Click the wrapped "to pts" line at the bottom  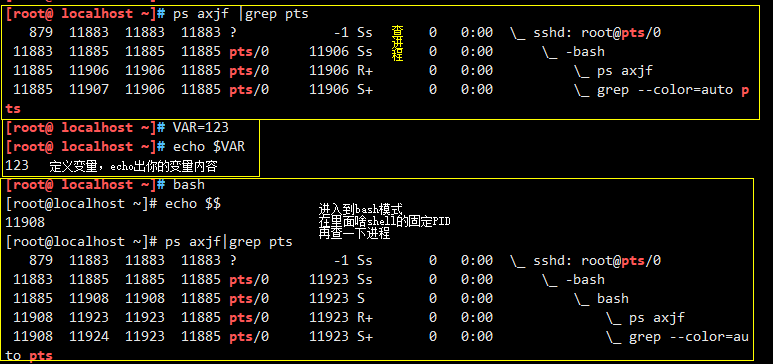[x=29, y=355]
